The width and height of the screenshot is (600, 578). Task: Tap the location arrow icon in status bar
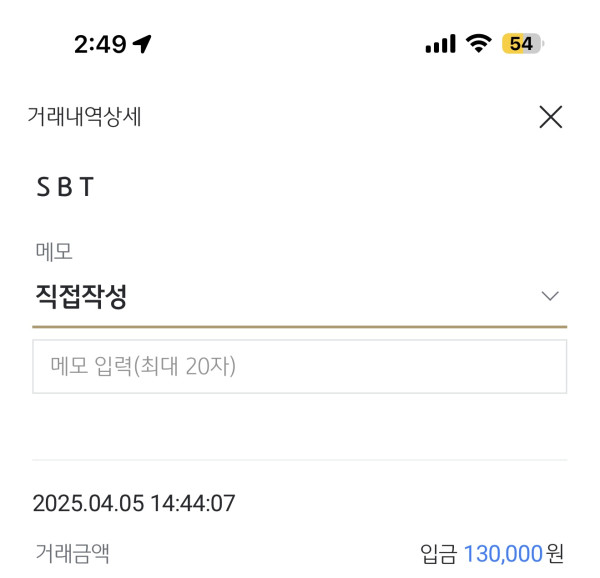pyautogui.click(x=142, y=44)
